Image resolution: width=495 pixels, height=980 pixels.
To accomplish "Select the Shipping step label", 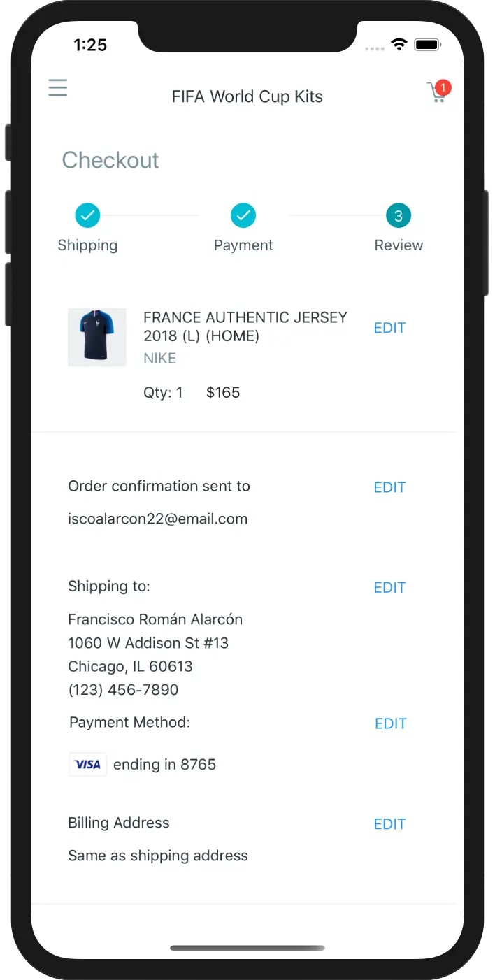I will 87,245.
